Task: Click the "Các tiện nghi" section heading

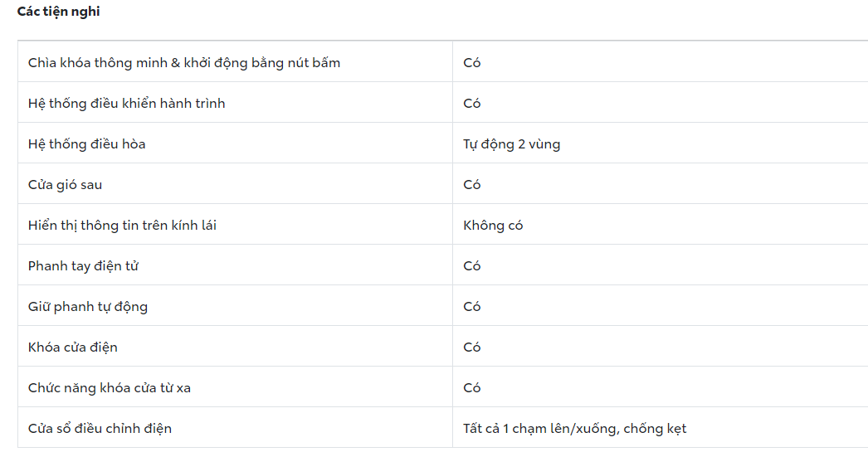Action: click(58, 12)
